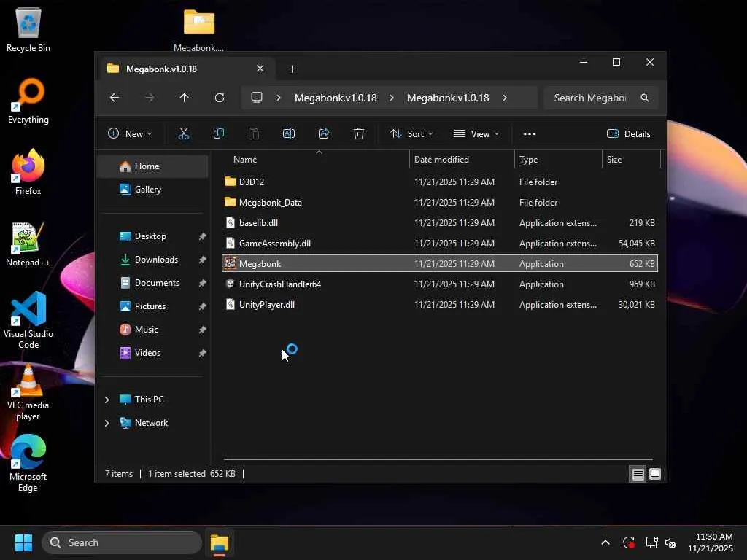Sort files by Date modified column
The height and width of the screenshot is (560, 747).
point(441,159)
